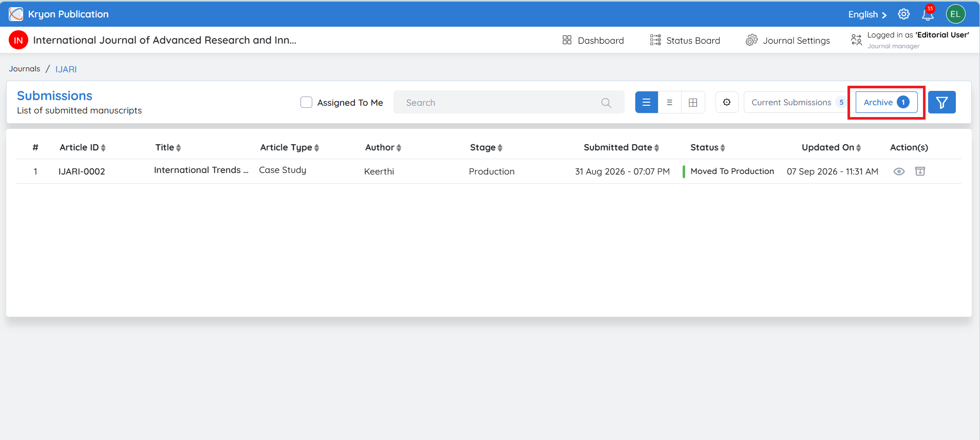The image size is (980, 440).
Task: Switch to the detailed list view
Action: tap(647, 102)
